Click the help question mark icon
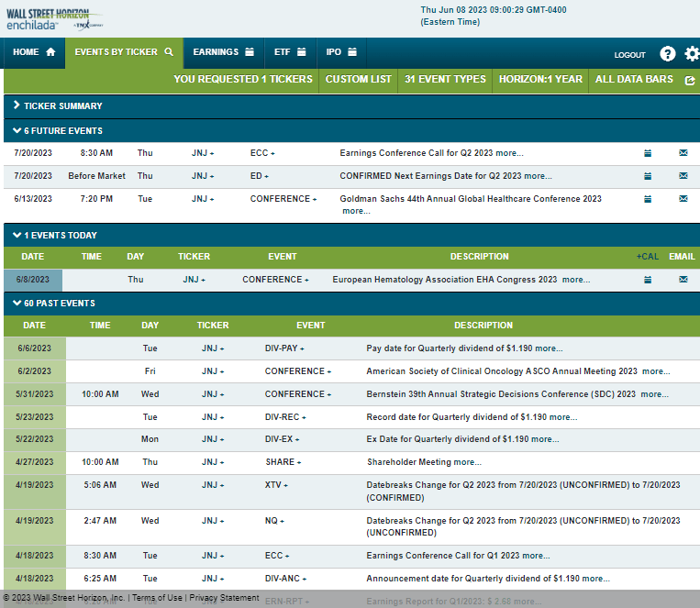This screenshot has width=700, height=608. tap(667, 54)
